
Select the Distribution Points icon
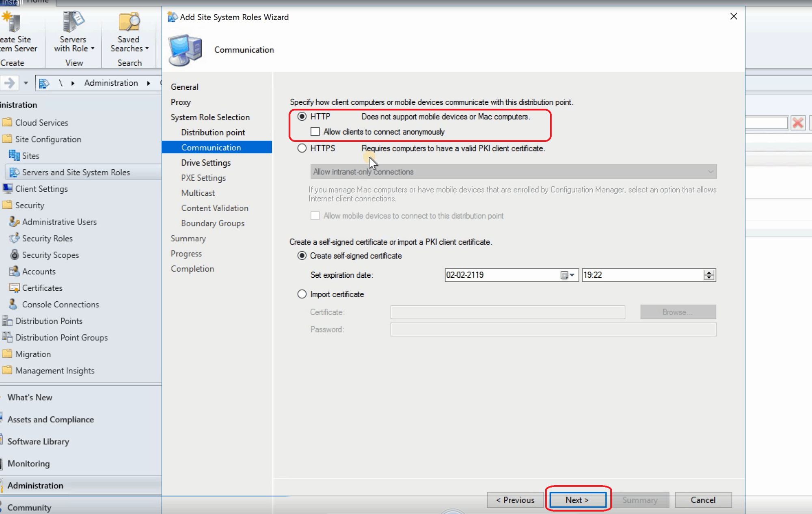click(x=7, y=321)
